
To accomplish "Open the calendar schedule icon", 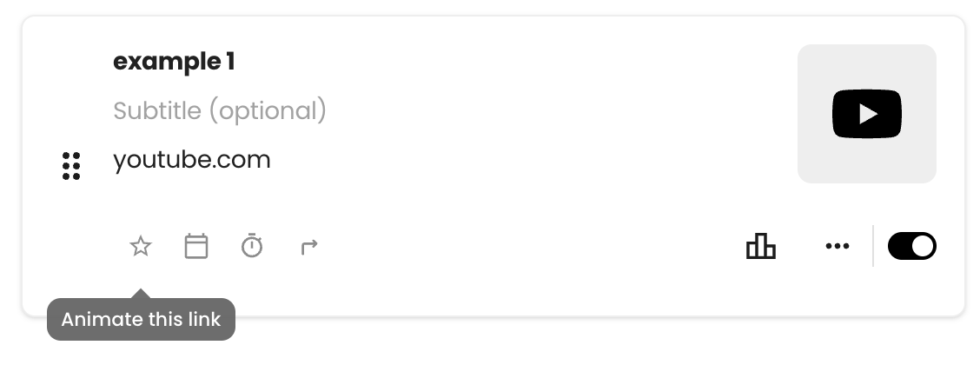I will click(196, 246).
